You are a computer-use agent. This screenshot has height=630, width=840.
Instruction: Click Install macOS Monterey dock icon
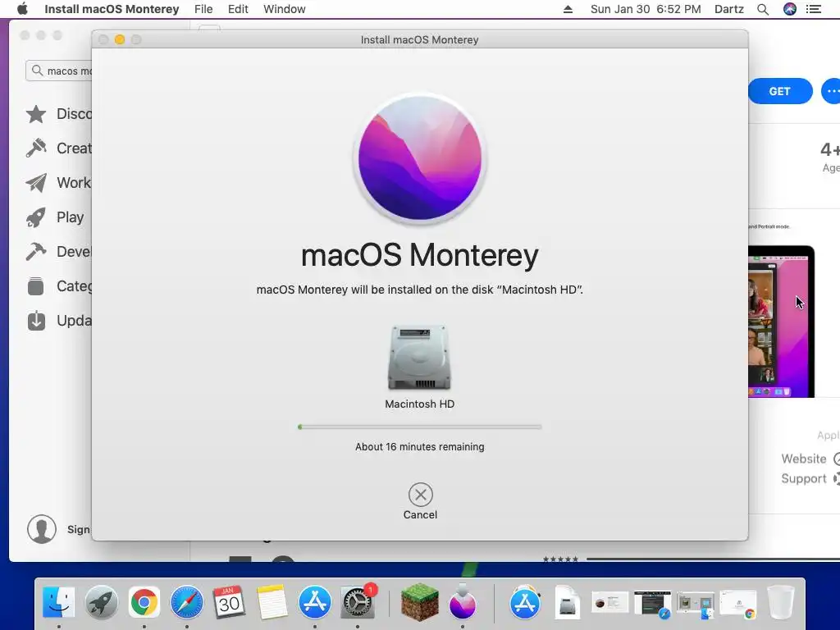[x=463, y=601]
